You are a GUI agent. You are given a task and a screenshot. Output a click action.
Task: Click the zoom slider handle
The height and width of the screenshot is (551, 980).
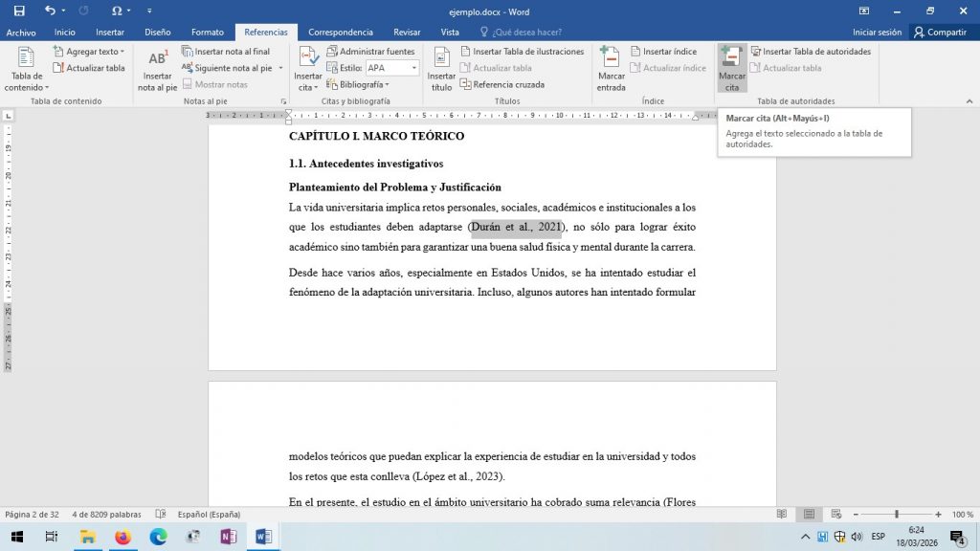point(896,514)
